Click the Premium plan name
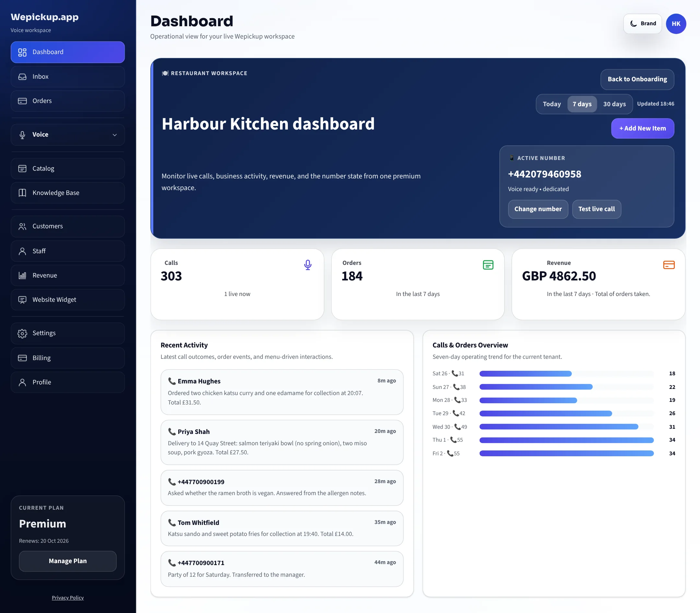 (42, 524)
